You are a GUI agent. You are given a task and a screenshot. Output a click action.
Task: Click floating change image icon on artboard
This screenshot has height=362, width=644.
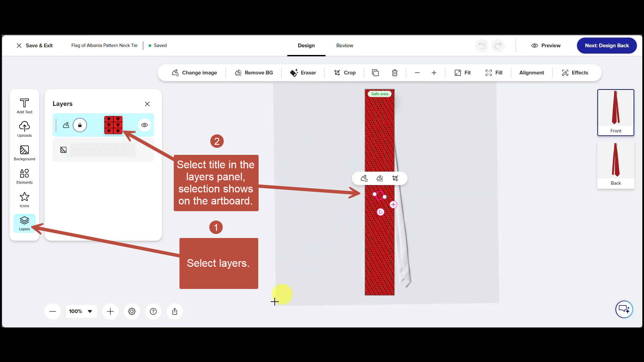(364, 178)
